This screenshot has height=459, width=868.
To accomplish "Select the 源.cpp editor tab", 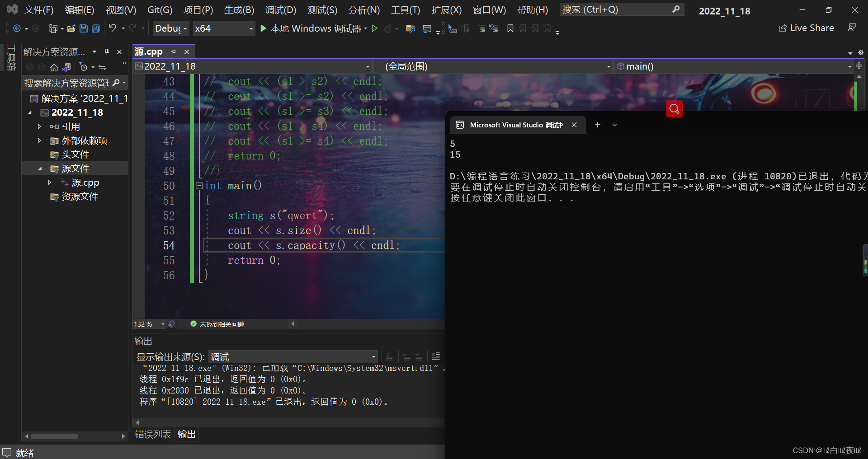I will click(x=149, y=52).
